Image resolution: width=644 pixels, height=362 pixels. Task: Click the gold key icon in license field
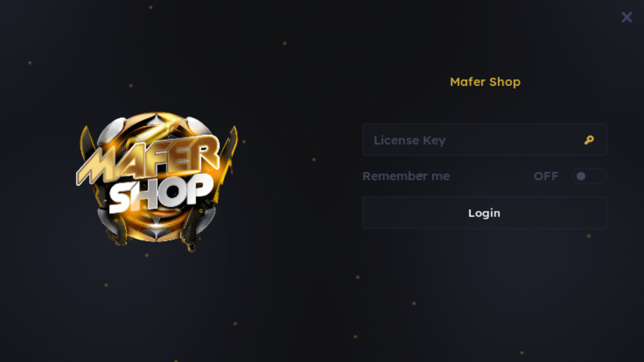[589, 140]
